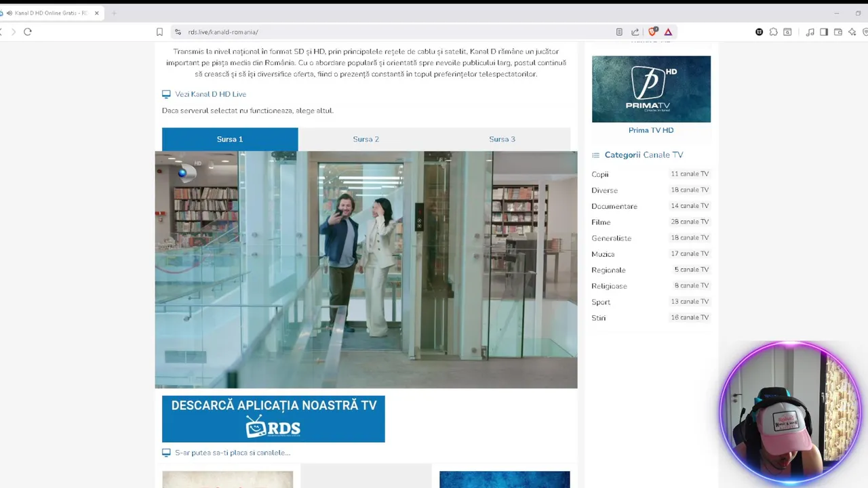Click the tab search toolbar icon

click(787, 32)
